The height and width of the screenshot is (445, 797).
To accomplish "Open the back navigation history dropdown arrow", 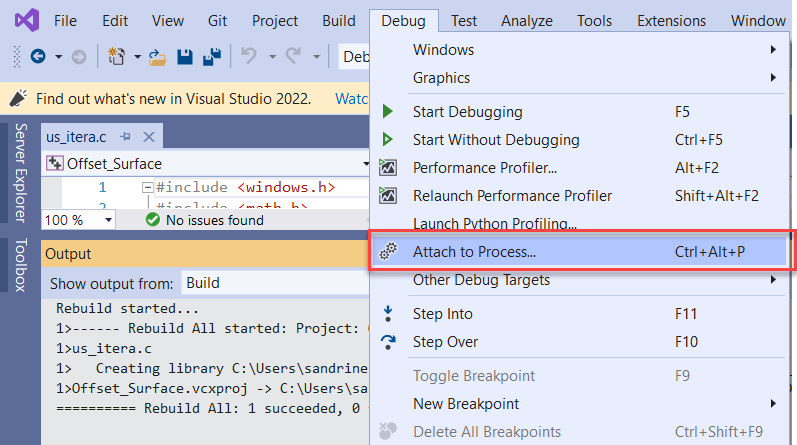I will pyautogui.click(x=58, y=57).
